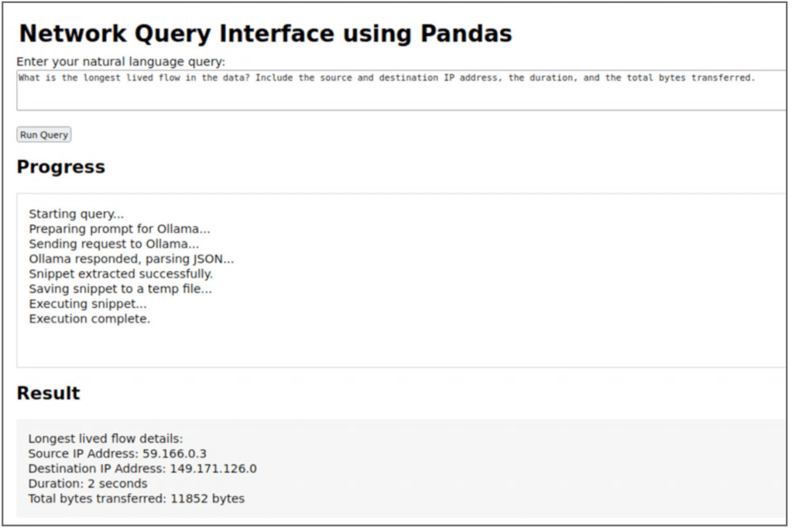This screenshot has width=792, height=532.
Task: Click the 'Network Query Interface using Pandas' title
Action: (265, 34)
